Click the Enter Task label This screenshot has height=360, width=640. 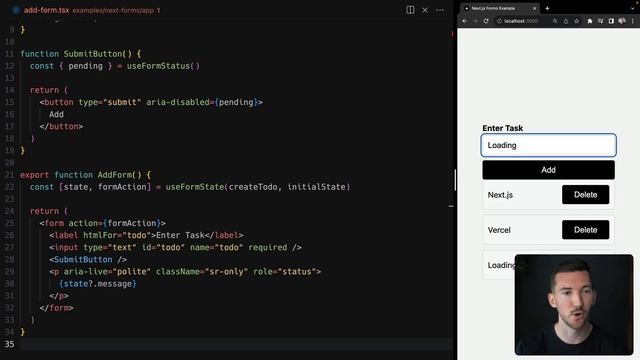502,128
